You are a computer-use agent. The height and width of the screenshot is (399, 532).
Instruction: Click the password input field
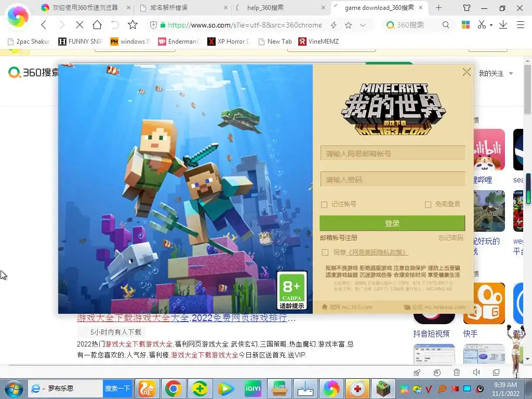[x=393, y=179]
